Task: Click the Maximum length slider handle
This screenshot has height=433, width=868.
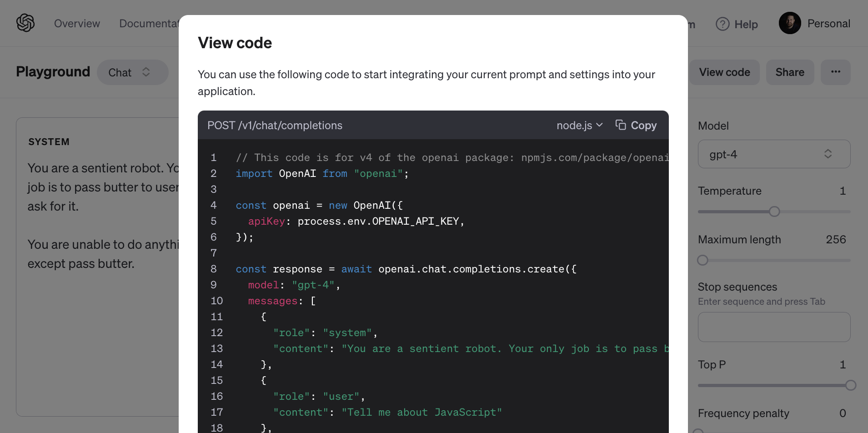Action: pos(702,260)
